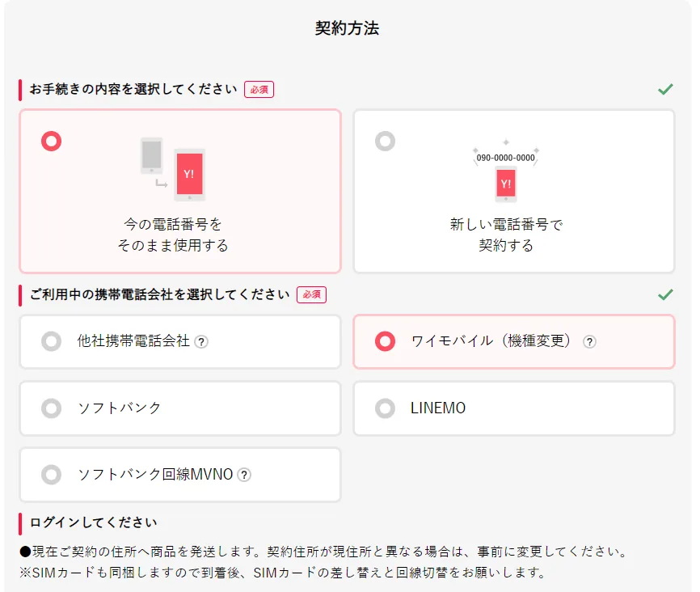Click the ソフトバンク回線MVNO label text
The image size is (700, 592).
[155, 474]
